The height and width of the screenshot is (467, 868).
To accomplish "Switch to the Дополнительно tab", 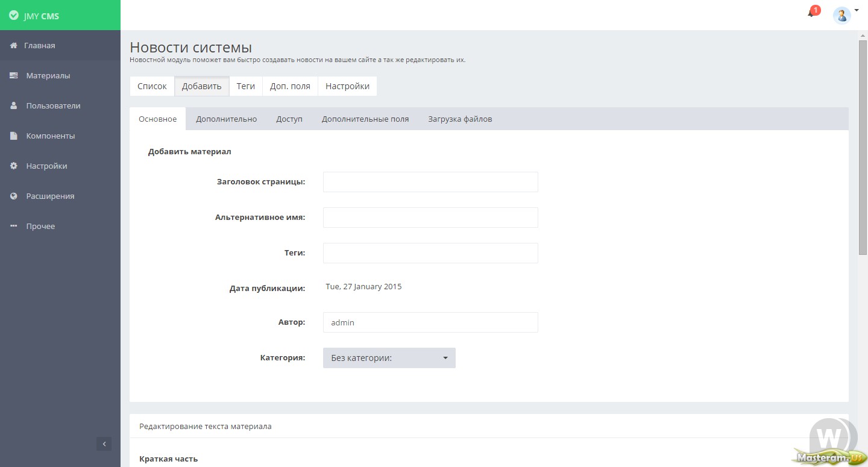I will point(226,119).
